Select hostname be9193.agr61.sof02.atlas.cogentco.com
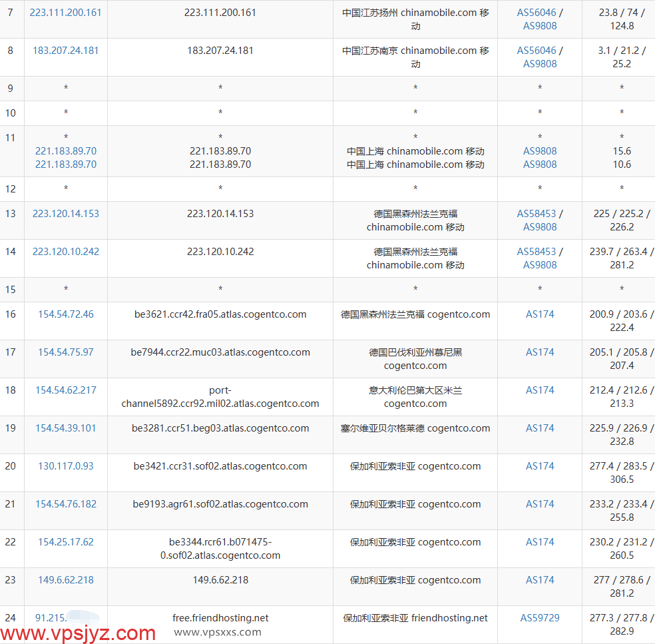 point(220,504)
